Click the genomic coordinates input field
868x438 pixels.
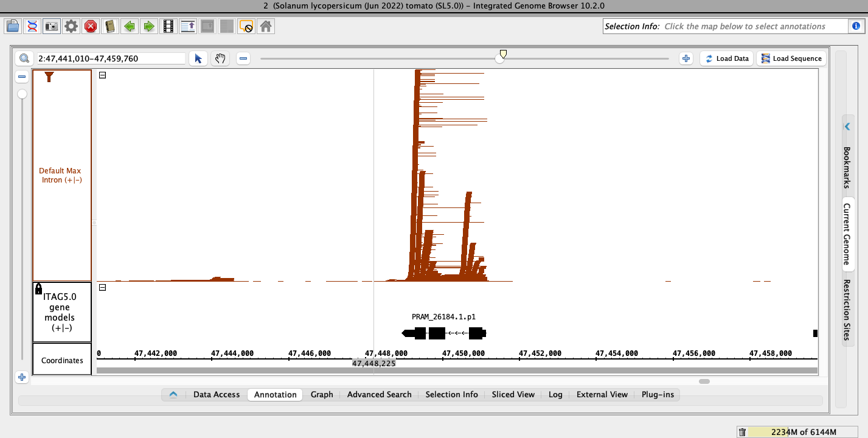(110, 58)
